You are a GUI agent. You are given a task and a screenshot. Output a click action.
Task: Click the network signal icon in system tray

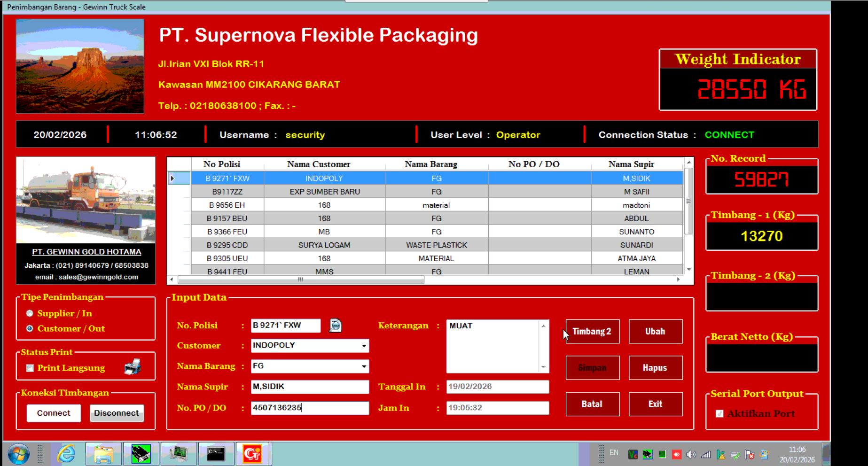coord(706,454)
